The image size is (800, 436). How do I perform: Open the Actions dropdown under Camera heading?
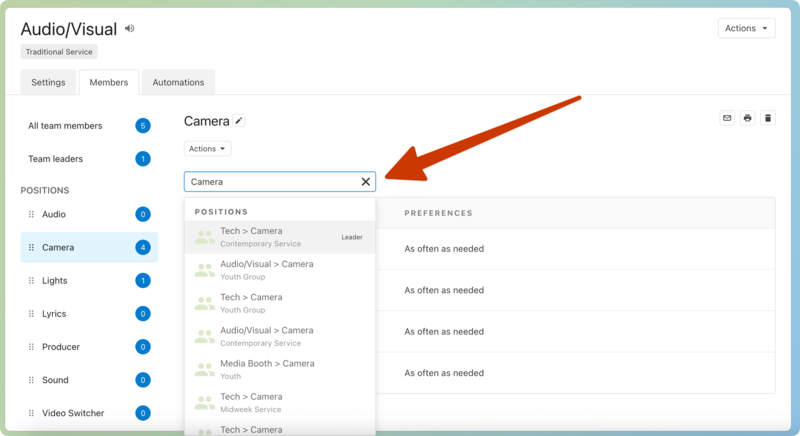pyautogui.click(x=207, y=148)
